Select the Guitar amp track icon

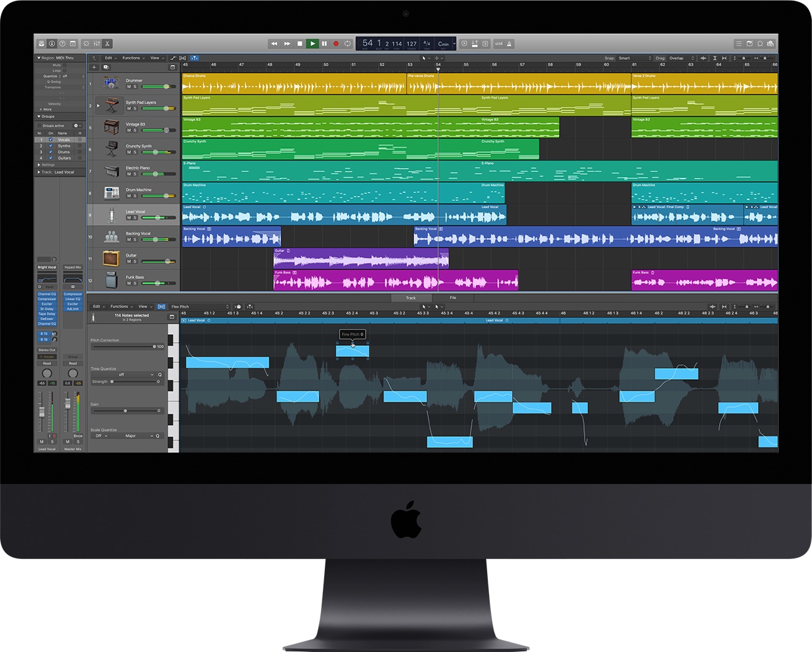[112, 258]
